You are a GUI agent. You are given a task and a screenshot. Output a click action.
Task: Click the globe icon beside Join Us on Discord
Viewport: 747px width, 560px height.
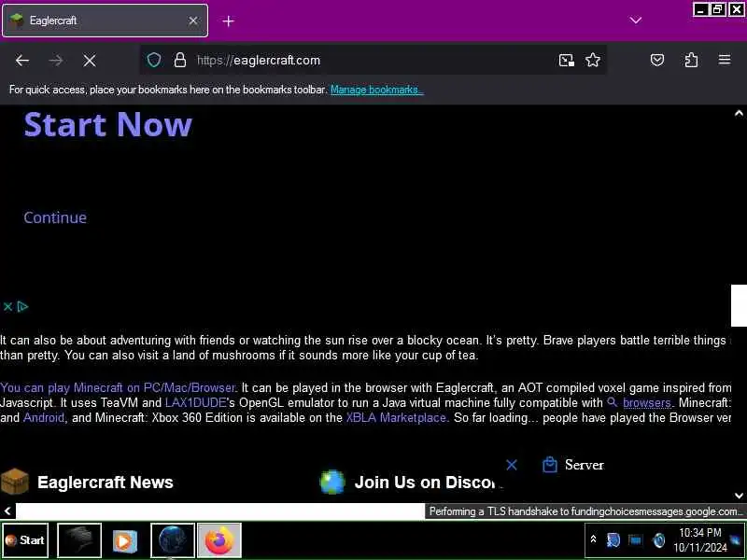coord(332,482)
